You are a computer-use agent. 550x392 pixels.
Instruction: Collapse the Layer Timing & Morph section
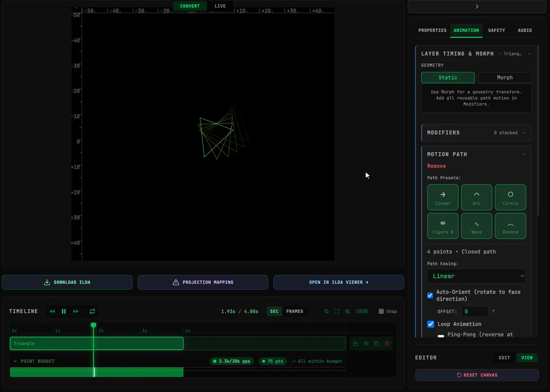(529, 54)
